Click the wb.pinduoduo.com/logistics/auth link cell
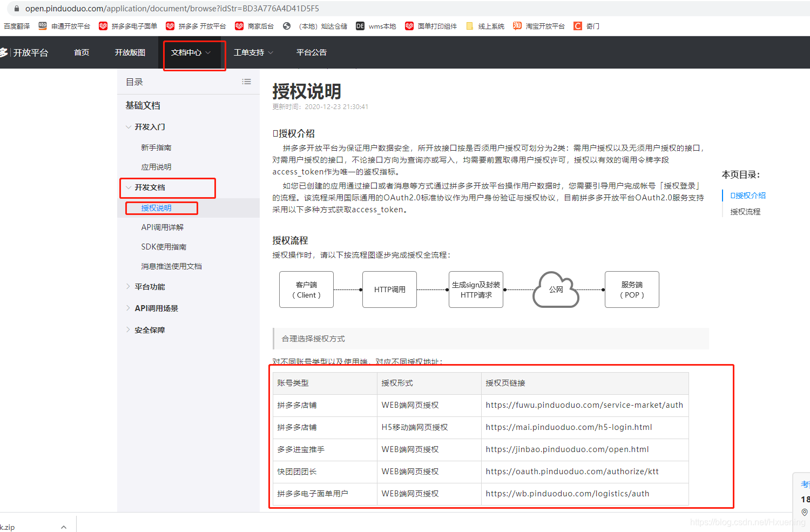This screenshot has width=810, height=532. click(x=585, y=494)
